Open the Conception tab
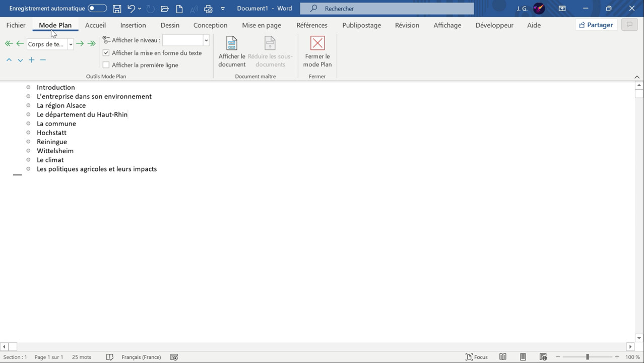 (210, 25)
